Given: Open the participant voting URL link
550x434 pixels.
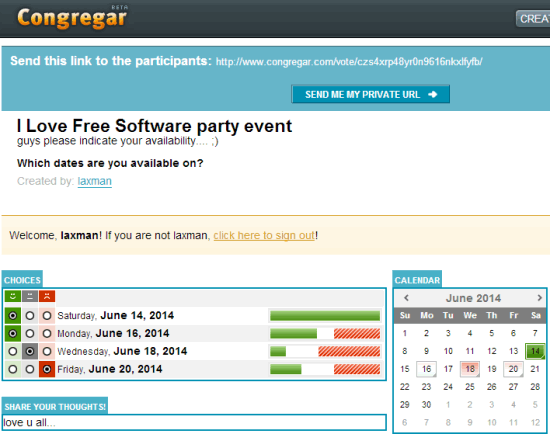Looking at the screenshot, I should click(x=349, y=62).
